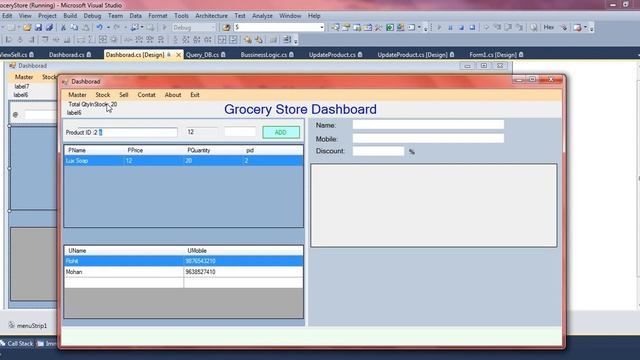The width and height of the screenshot is (640, 360).
Task: Click the Exit menu in Dashborad
Action: [195, 95]
